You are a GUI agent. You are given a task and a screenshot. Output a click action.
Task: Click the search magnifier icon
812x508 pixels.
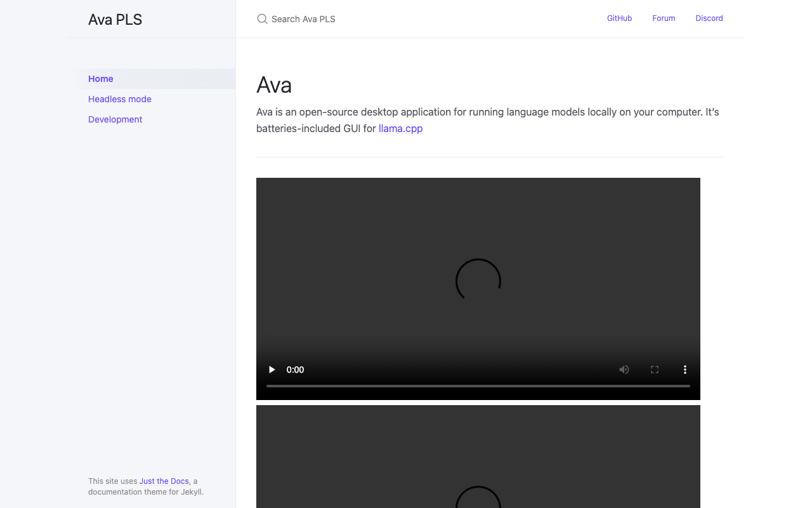(x=262, y=19)
